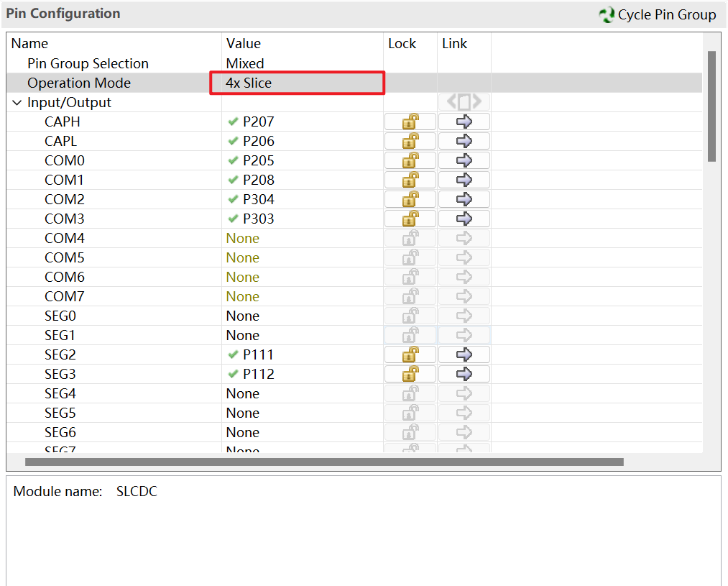Toggle the lock icon for COM2
Image resolution: width=728 pixels, height=586 pixels.
pos(410,200)
